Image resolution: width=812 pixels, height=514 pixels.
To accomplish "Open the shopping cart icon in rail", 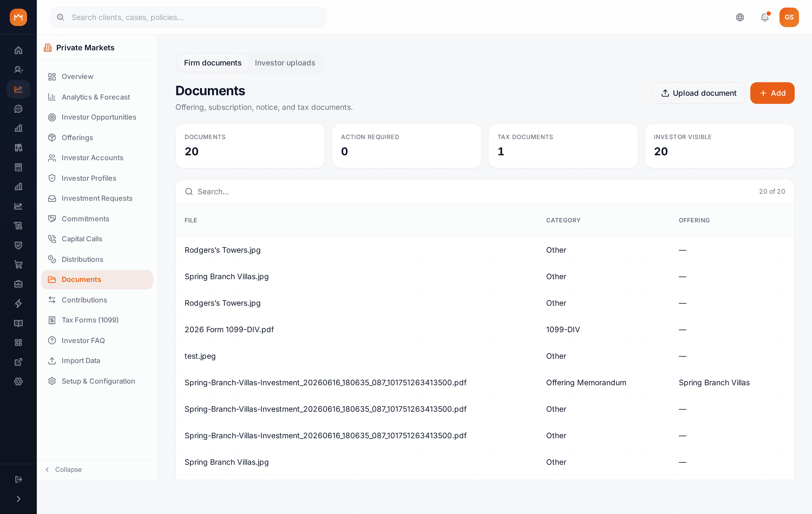I will click(18, 265).
